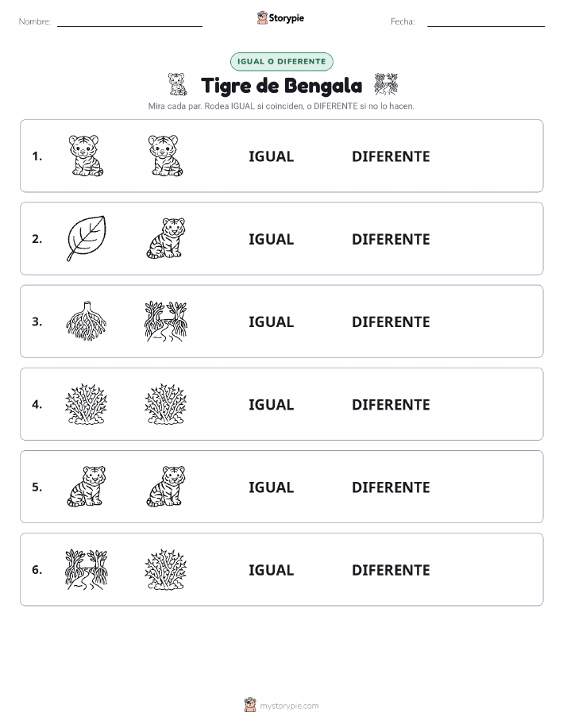Click the tiger icon left of the title

point(177,84)
